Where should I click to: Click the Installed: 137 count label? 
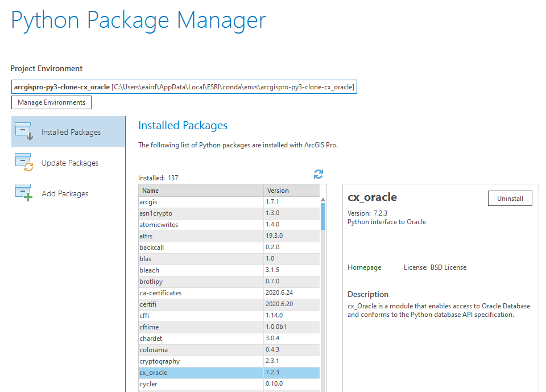point(158,178)
